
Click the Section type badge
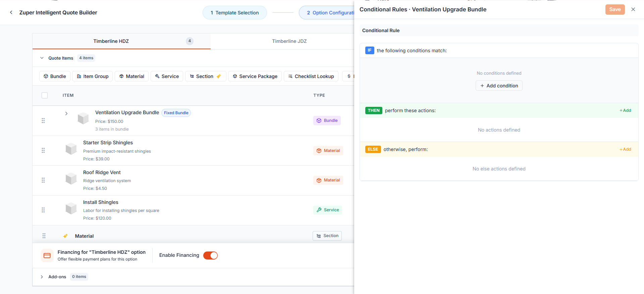(x=327, y=236)
